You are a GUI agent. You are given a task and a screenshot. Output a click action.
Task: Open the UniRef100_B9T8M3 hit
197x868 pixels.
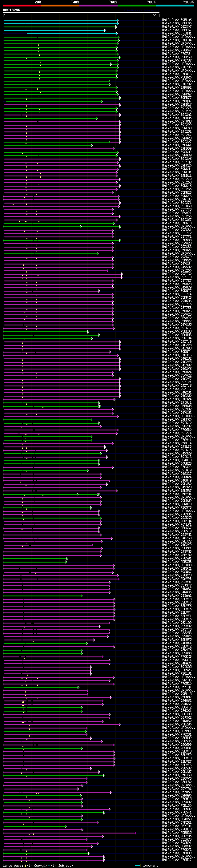coord(177,122)
